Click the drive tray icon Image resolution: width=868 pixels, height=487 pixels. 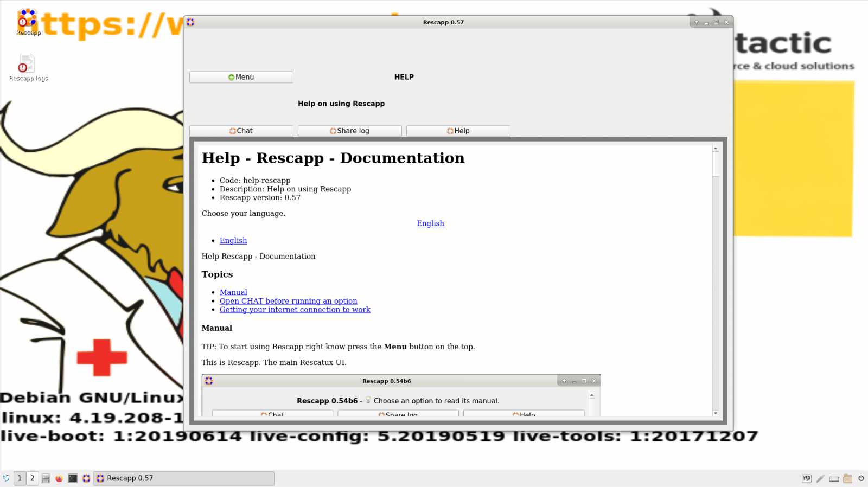coord(834,478)
